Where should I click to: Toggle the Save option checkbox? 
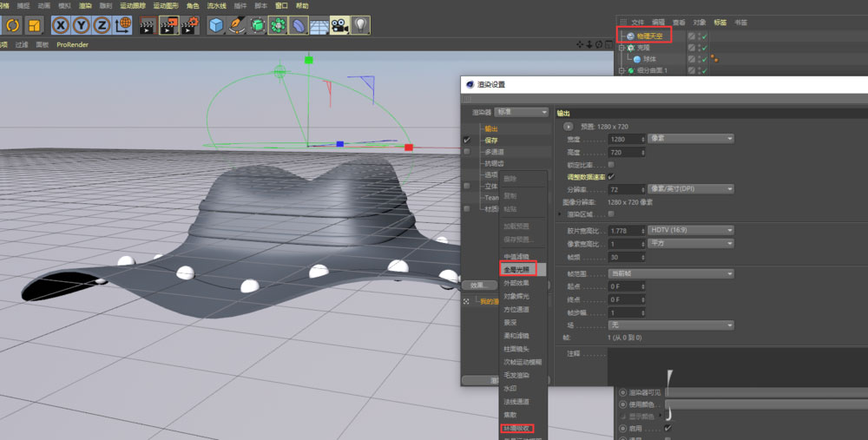467,140
